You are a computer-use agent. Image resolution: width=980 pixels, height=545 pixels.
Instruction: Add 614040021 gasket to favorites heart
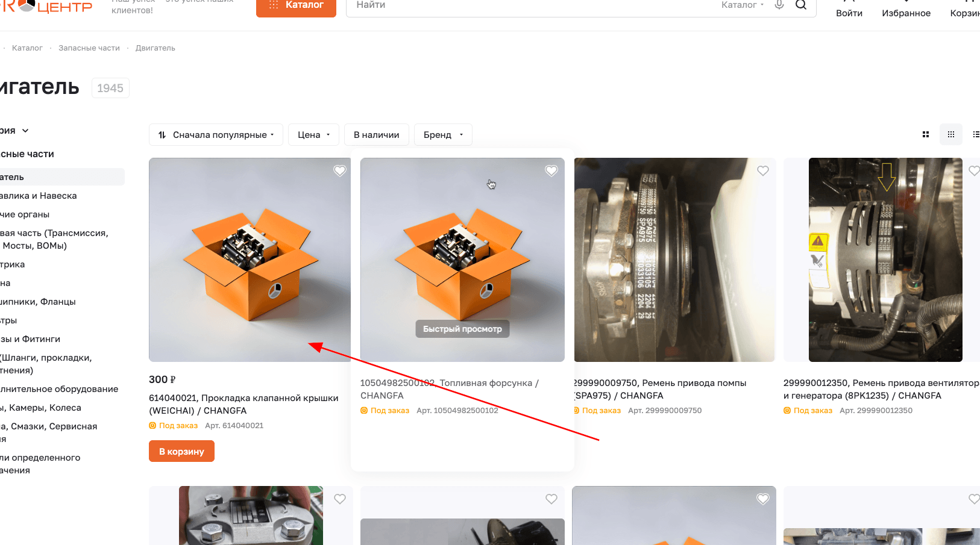tap(340, 171)
